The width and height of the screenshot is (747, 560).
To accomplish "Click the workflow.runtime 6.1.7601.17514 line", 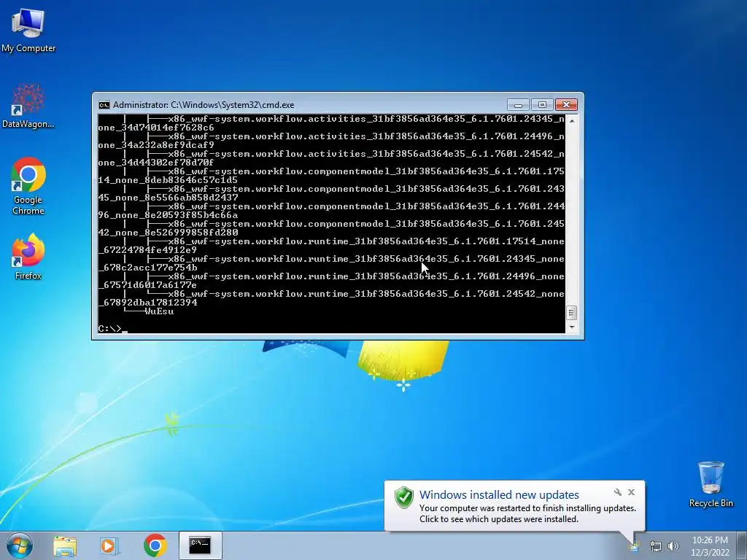I will point(366,241).
